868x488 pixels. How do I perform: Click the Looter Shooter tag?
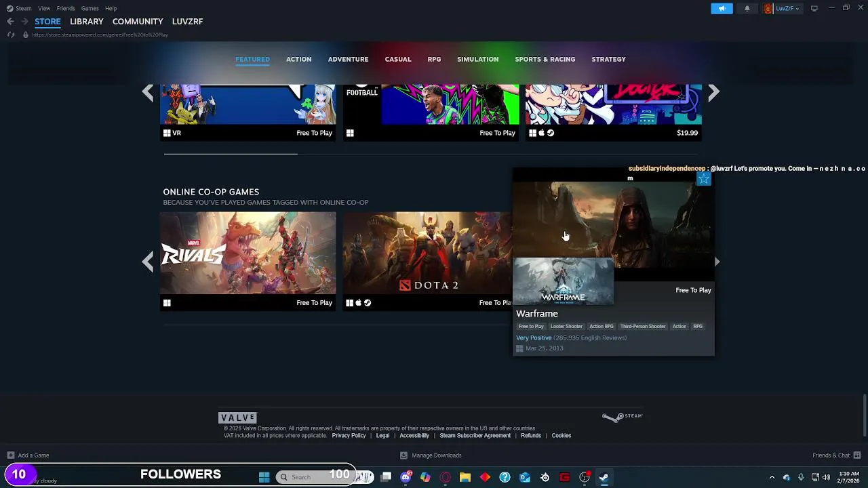[x=566, y=327]
